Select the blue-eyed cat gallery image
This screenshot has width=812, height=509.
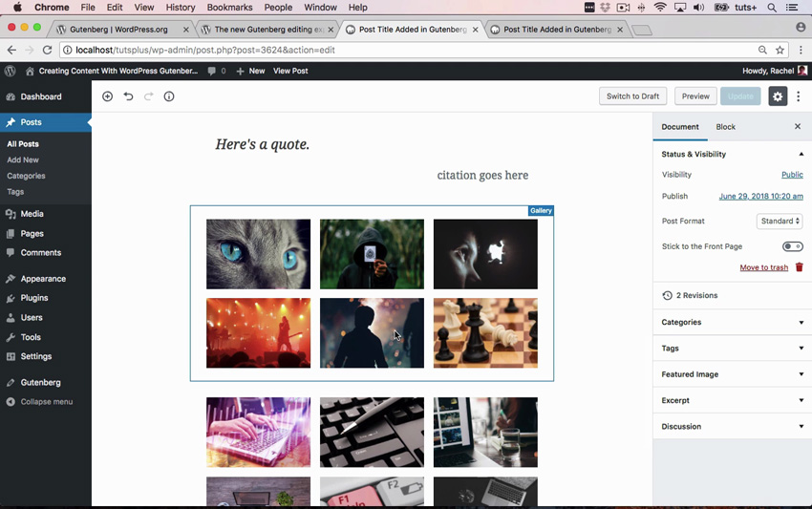[258, 254]
